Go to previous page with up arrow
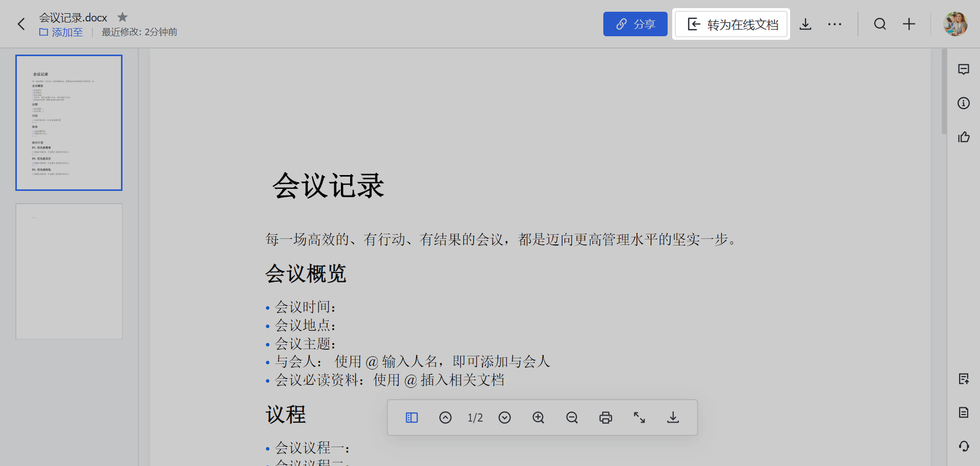Screen dimensions: 980x466 click(x=445, y=418)
